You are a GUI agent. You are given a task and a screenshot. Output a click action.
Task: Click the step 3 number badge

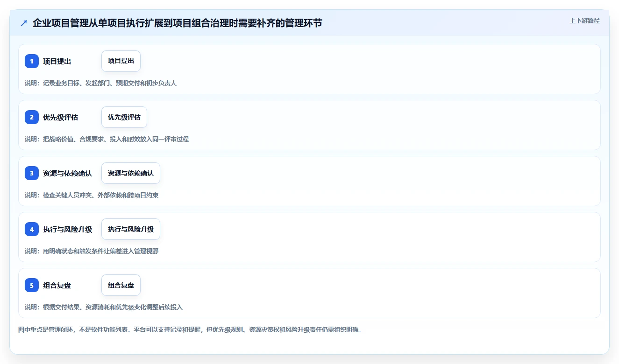click(x=32, y=173)
